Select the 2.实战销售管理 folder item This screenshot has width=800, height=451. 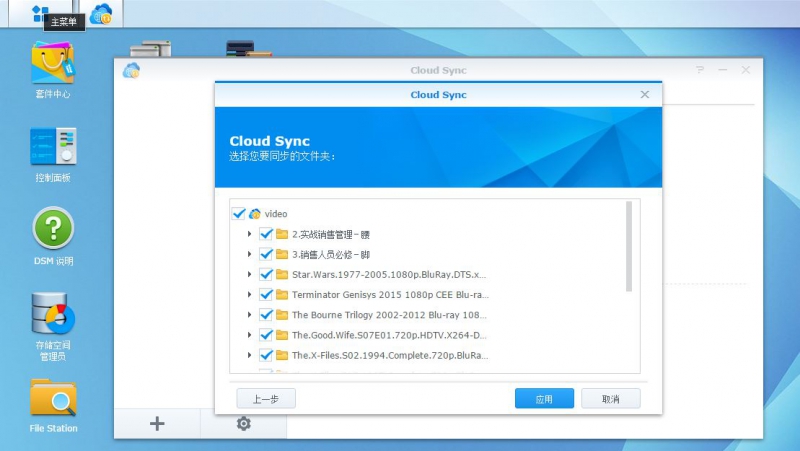click(328, 234)
